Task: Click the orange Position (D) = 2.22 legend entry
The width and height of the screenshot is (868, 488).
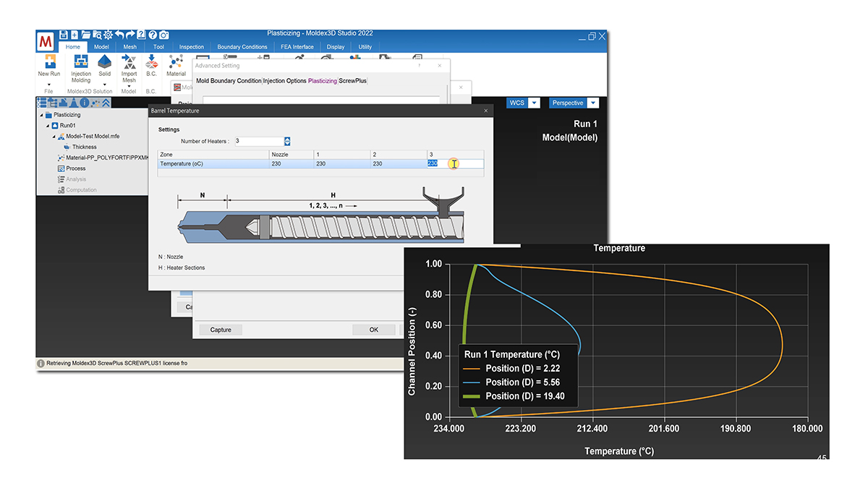Action: click(512, 369)
